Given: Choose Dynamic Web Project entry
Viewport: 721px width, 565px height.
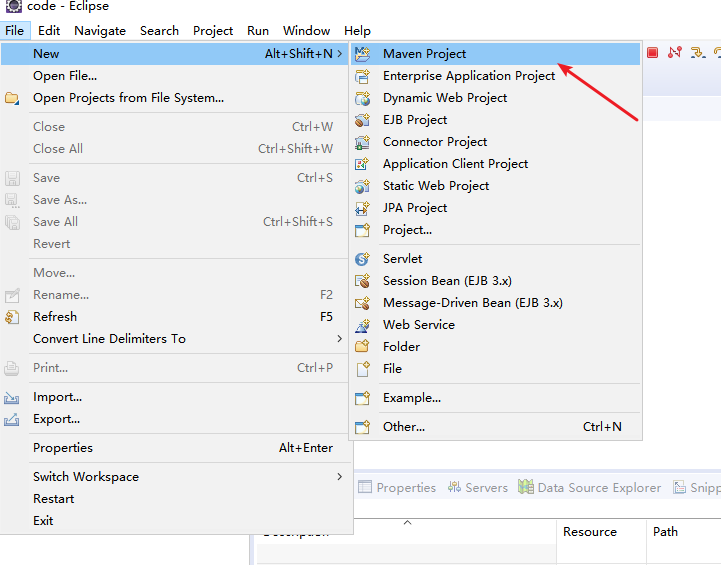Looking at the screenshot, I should pyautogui.click(x=496, y=98).
